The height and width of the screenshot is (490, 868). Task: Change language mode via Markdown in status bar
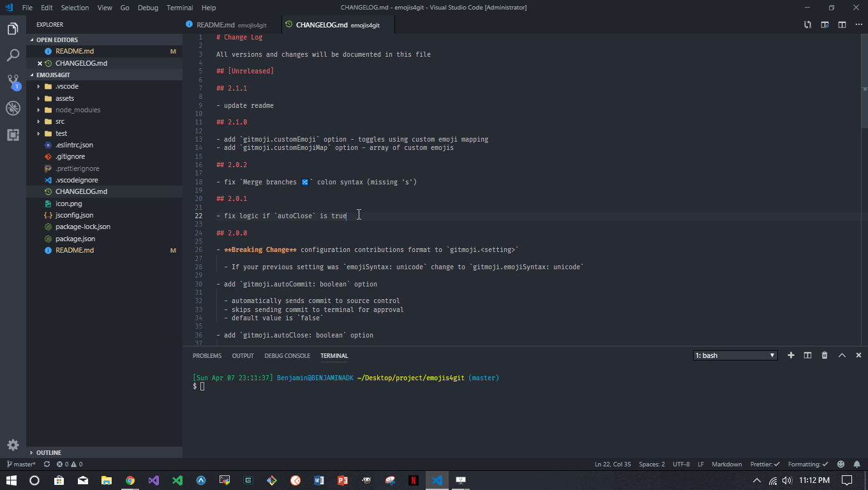pyautogui.click(x=726, y=464)
